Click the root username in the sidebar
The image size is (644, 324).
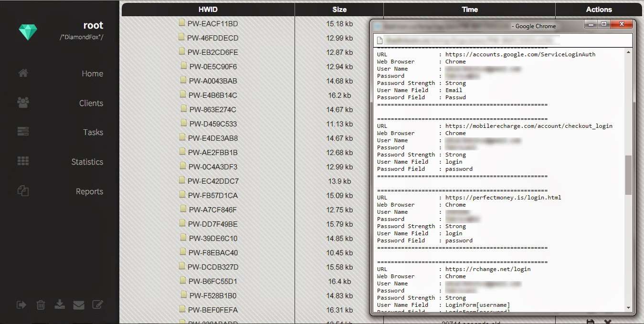[x=93, y=26]
